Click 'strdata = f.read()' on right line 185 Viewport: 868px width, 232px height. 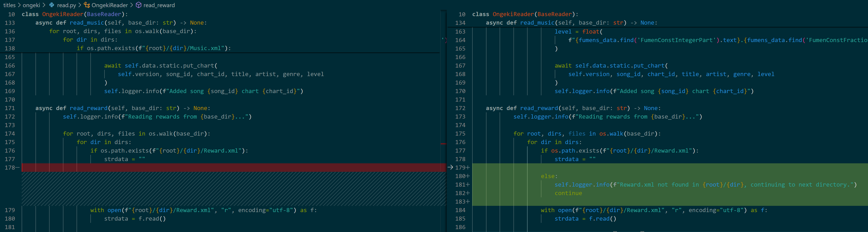(585, 219)
